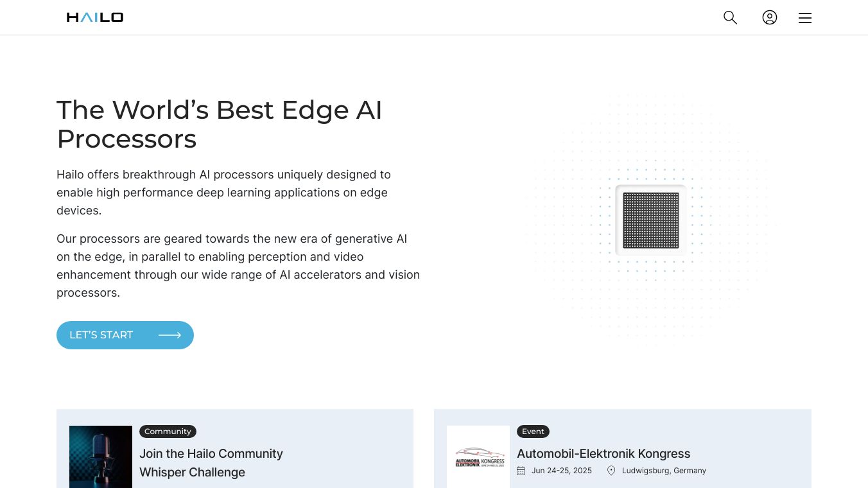Select the Event tag badge
This screenshot has width=868, height=488.
pyautogui.click(x=533, y=431)
